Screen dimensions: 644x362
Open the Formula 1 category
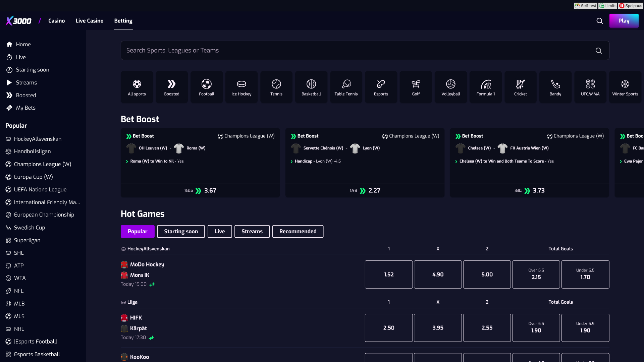pos(486,87)
